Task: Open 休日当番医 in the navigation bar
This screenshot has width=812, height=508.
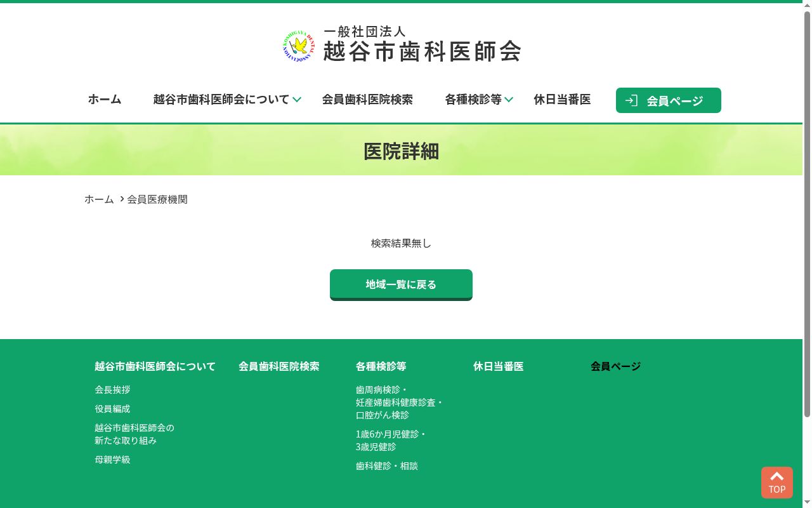Action: [x=562, y=100]
